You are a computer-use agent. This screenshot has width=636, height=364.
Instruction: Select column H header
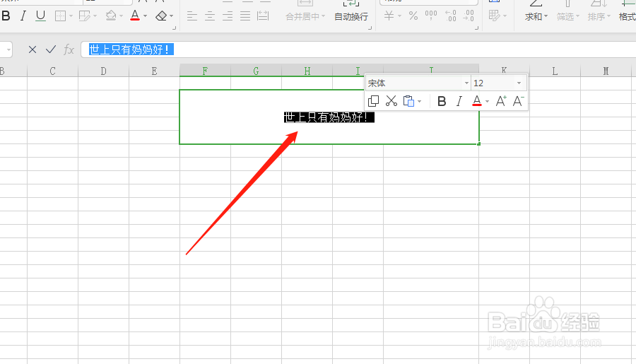pyautogui.click(x=307, y=71)
